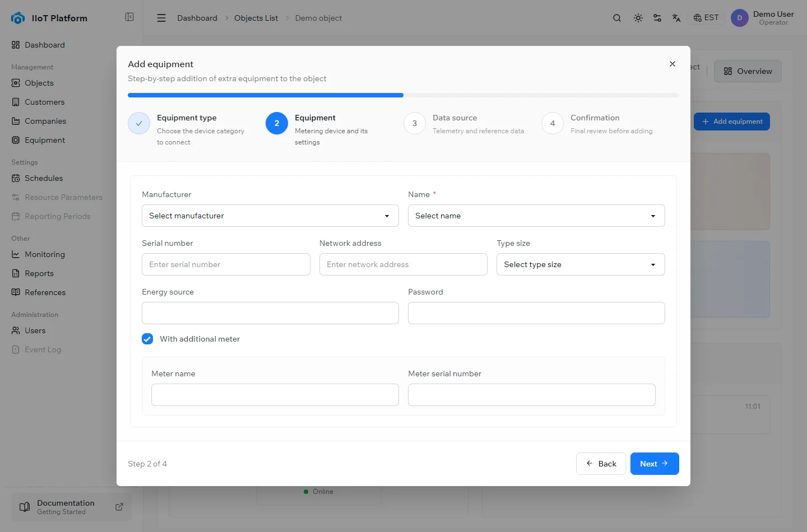Screen dimensions: 807x532
Task: Click the Documentation external link icon
Action: pyautogui.click(x=119, y=507)
